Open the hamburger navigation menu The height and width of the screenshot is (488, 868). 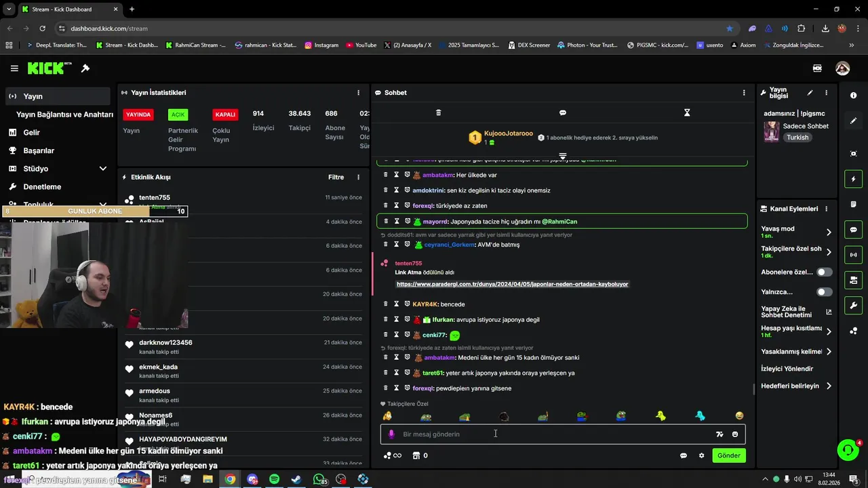coord(14,68)
